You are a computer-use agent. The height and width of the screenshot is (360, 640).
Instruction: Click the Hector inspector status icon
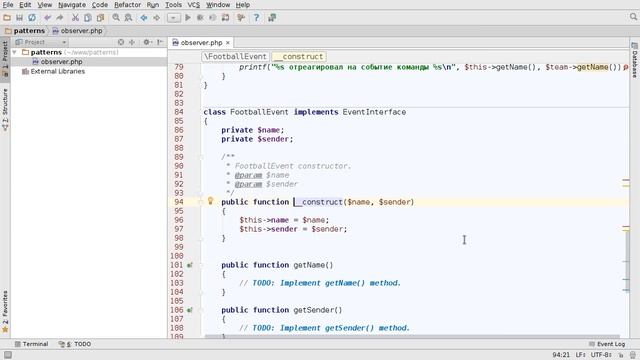coord(632,355)
